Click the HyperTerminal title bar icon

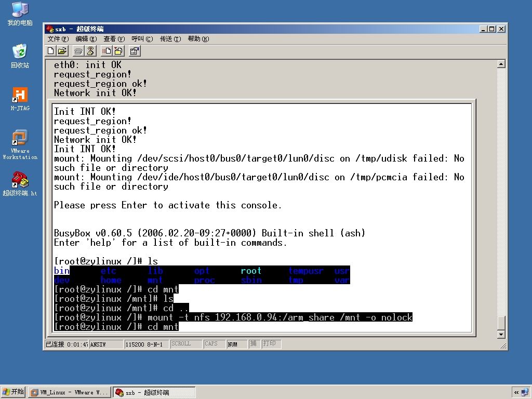[50, 29]
